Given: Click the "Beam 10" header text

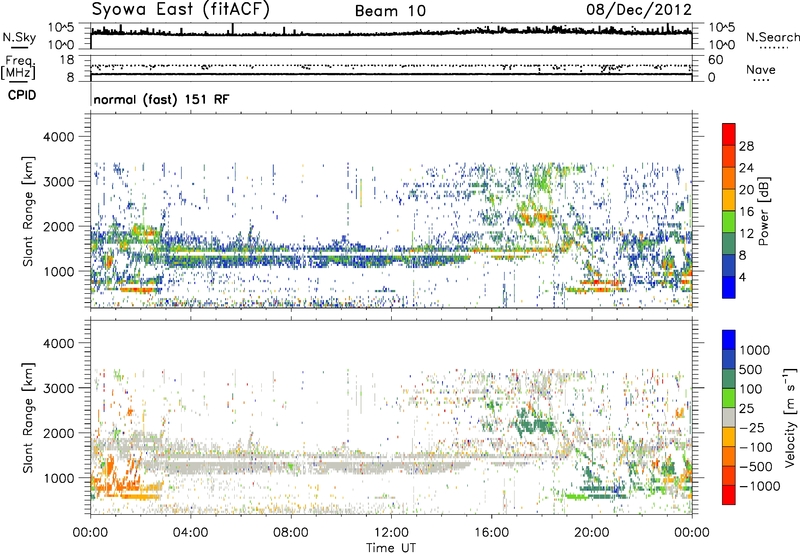Looking at the screenshot, I should point(390,11).
